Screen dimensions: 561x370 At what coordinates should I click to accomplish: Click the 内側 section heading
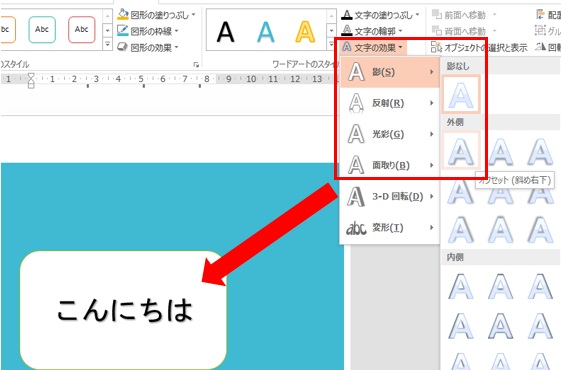[x=455, y=257]
